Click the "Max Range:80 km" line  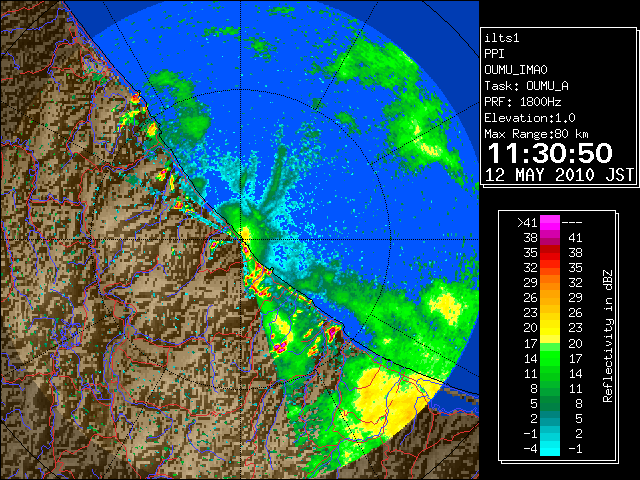536,134
